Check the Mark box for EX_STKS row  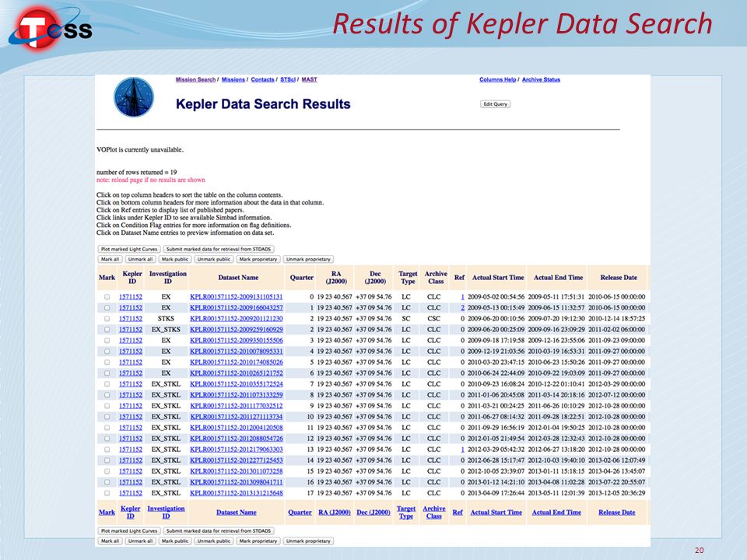tap(107, 330)
